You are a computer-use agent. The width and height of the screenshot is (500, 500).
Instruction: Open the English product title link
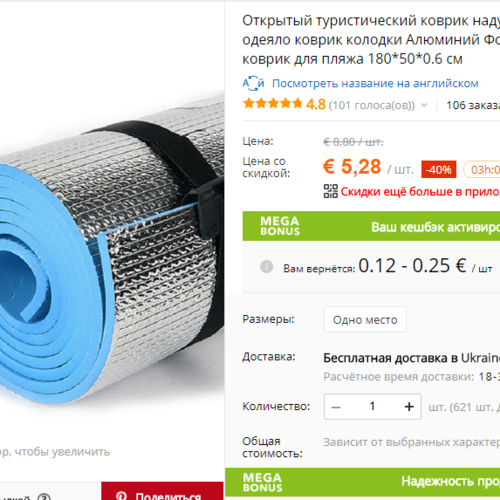tap(375, 83)
